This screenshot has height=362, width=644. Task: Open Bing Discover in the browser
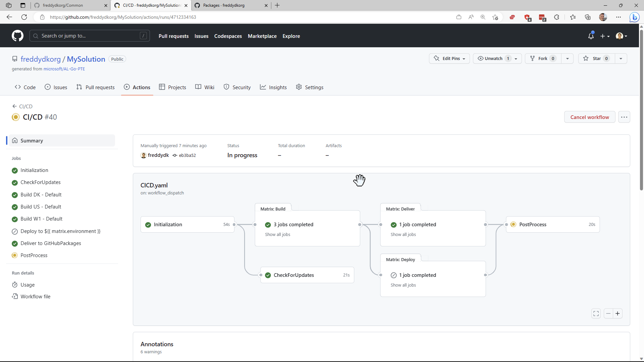pos(635,17)
